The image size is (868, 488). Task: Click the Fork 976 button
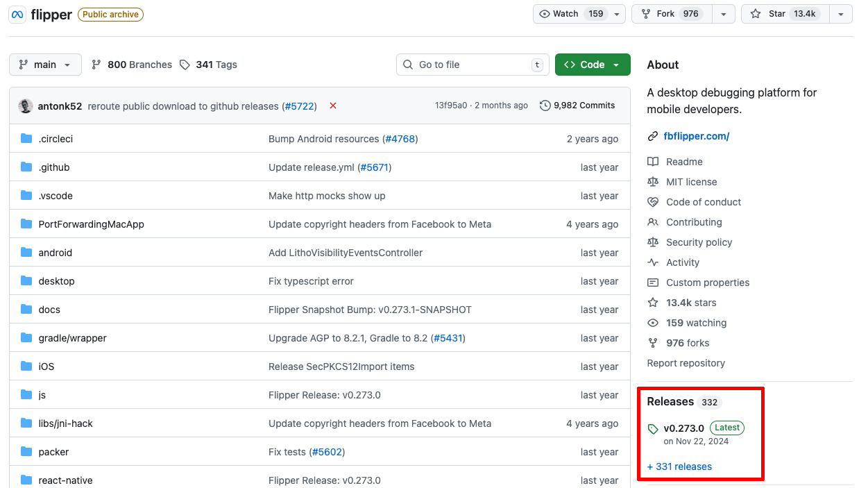point(672,14)
